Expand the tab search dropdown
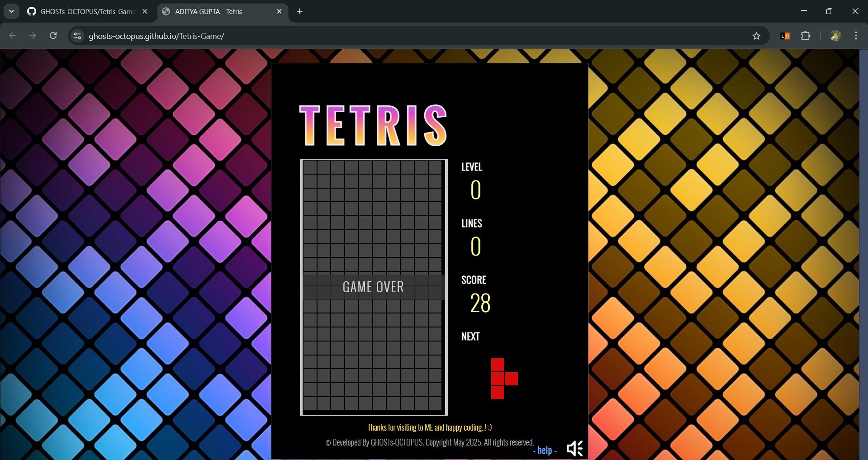The width and height of the screenshot is (868, 460). click(11, 11)
